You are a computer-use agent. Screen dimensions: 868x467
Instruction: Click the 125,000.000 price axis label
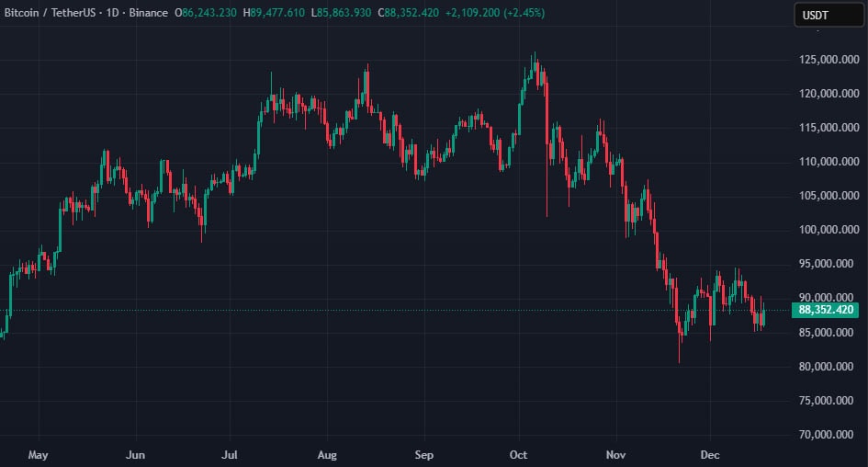point(829,59)
